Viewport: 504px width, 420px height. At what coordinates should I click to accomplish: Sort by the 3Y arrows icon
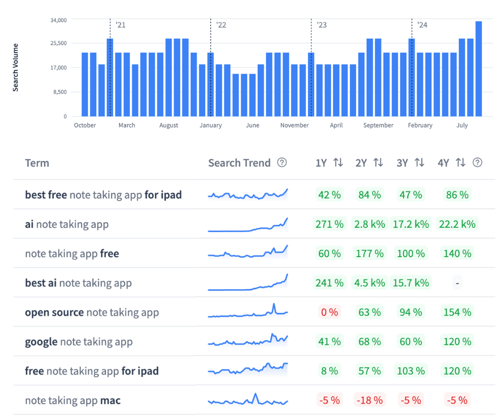click(420, 162)
